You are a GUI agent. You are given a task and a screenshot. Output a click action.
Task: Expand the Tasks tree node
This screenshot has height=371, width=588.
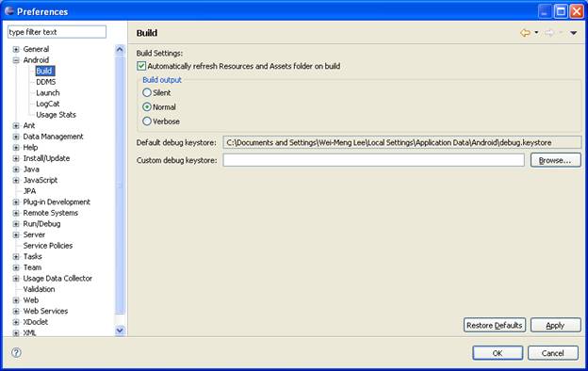click(x=16, y=257)
